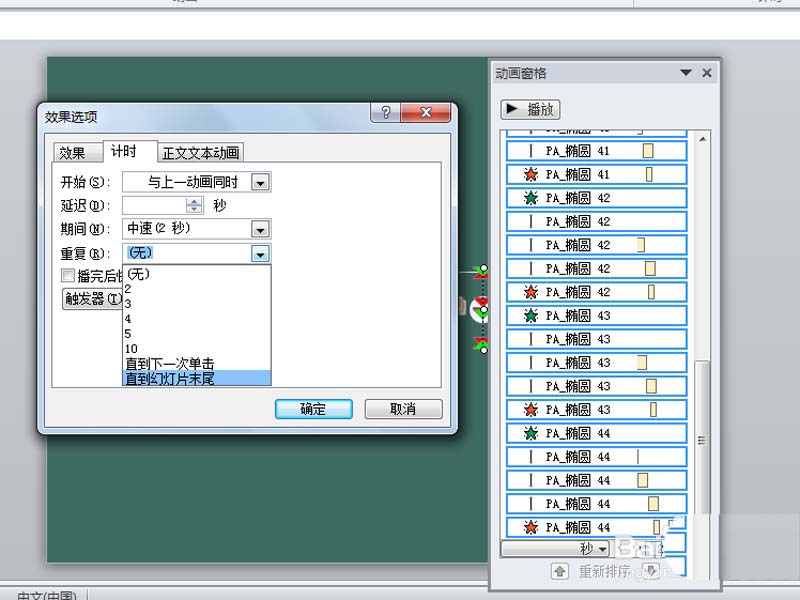800x600 pixels.
Task: Expand the 开始 dropdown arrow
Action: (x=260, y=182)
